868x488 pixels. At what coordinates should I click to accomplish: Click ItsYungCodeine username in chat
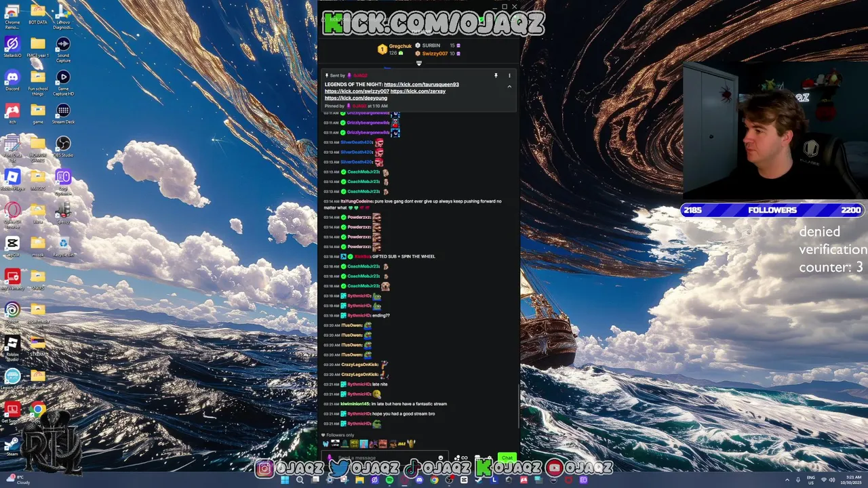pyautogui.click(x=355, y=201)
